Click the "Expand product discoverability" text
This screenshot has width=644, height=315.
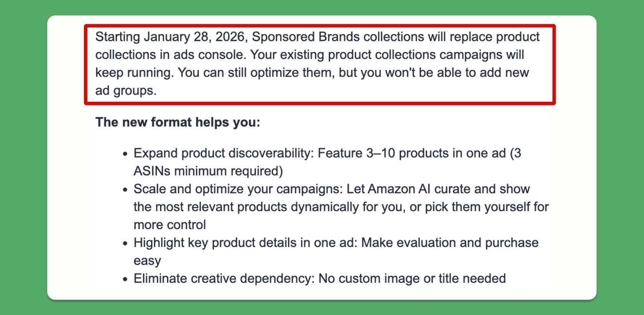pyautogui.click(x=223, y=153)
